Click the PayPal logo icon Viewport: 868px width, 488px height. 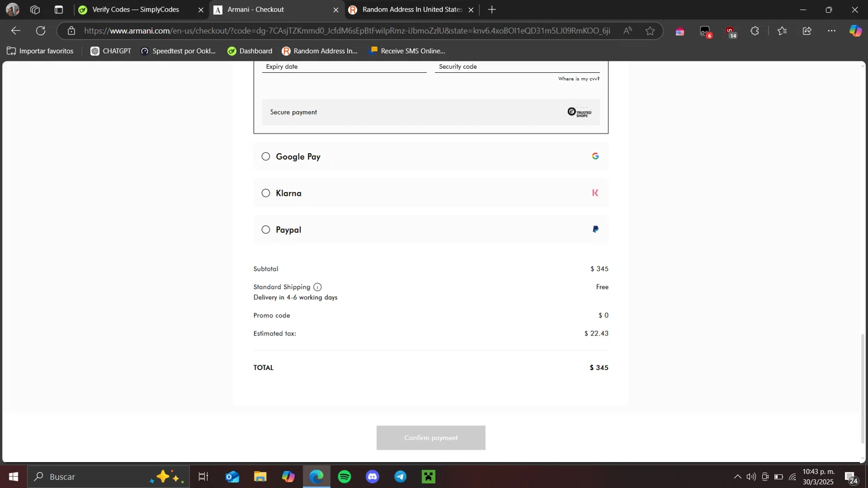coord(595,230)
